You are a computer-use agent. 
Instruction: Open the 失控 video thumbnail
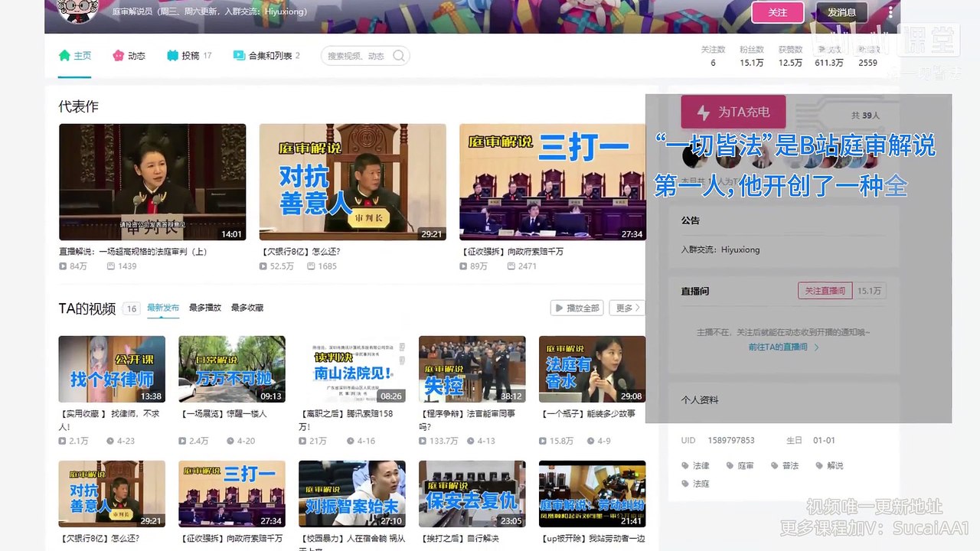click(x=472, y=370)
